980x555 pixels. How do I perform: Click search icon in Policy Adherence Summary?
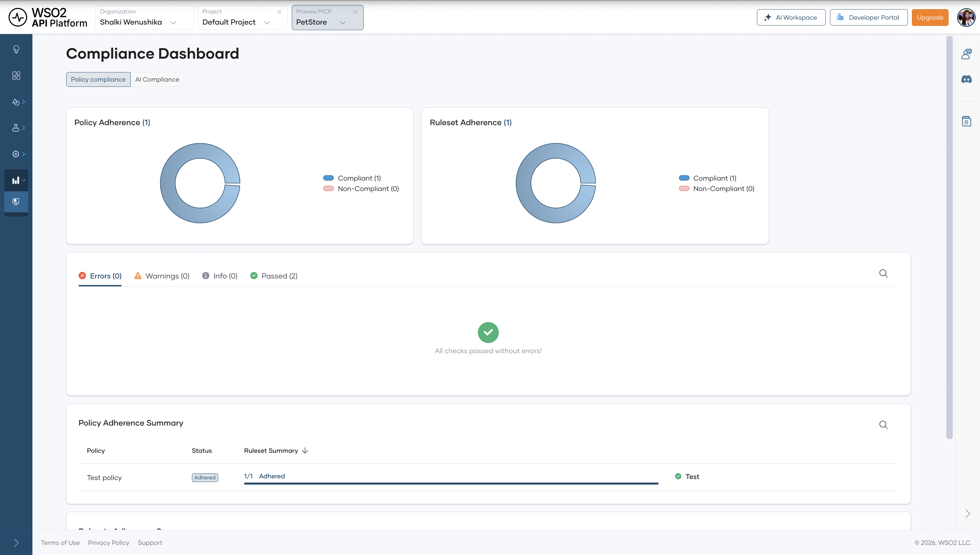click(x=883, y=425)
